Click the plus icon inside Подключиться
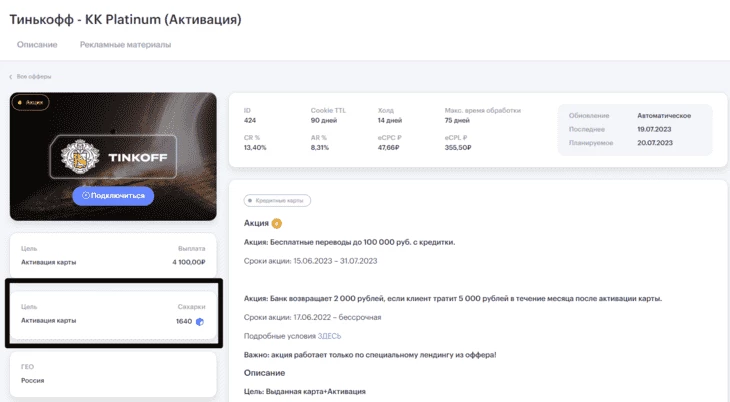This screenshot has width=730, height=402. [86, 196]
